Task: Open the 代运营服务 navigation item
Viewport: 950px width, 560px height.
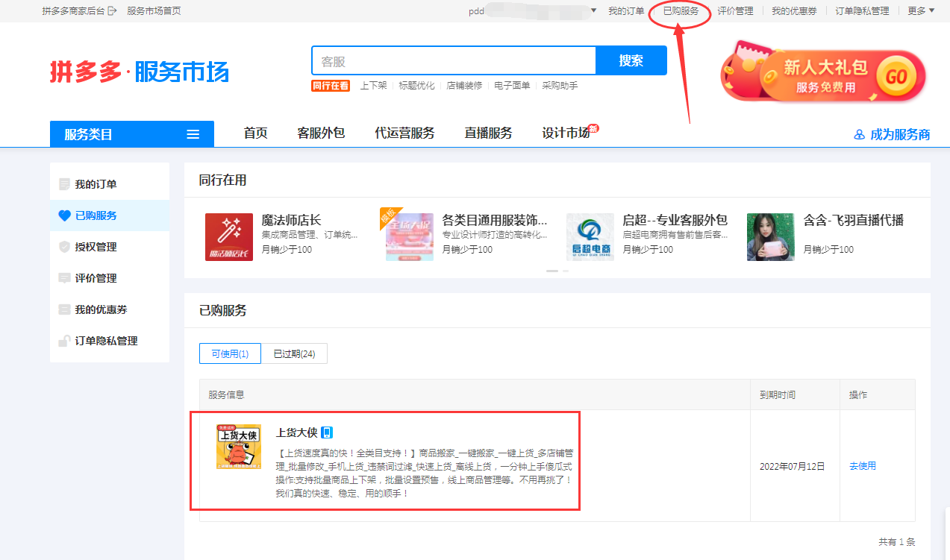Action: point(404,133)
